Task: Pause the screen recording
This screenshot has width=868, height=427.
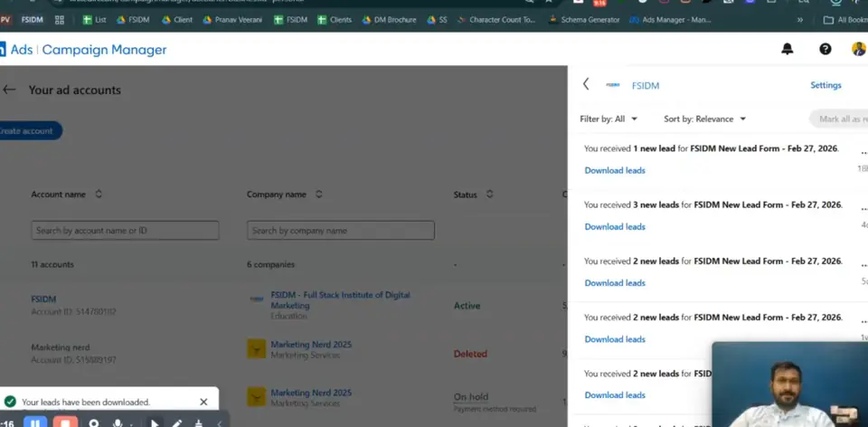Action: pyautogui.click(x=35, y=422)
